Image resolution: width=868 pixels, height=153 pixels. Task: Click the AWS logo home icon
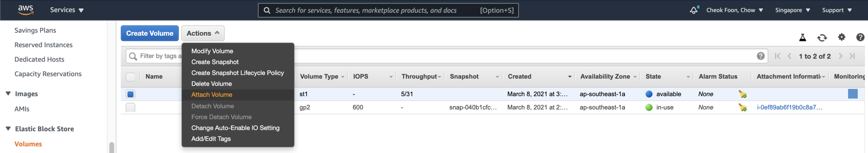click(x=26, y=10)
